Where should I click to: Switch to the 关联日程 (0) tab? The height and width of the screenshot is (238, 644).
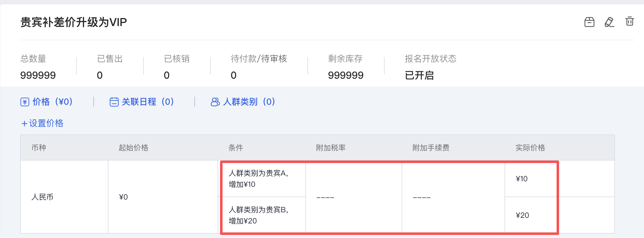click(147, 102)
